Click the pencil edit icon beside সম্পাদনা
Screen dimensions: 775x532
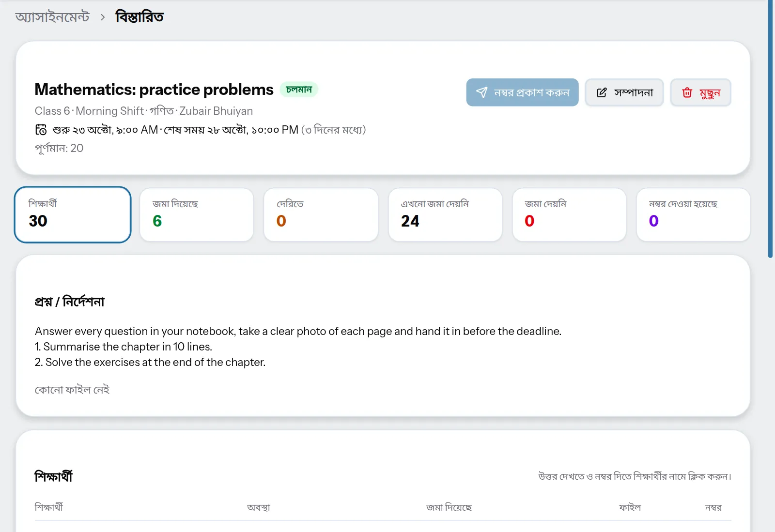[602, 92]
